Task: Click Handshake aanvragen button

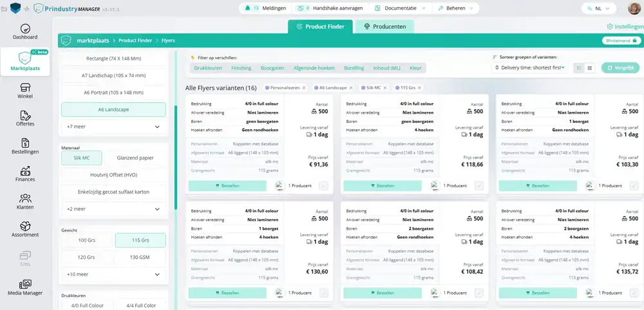Action: (x=331, y=8)
